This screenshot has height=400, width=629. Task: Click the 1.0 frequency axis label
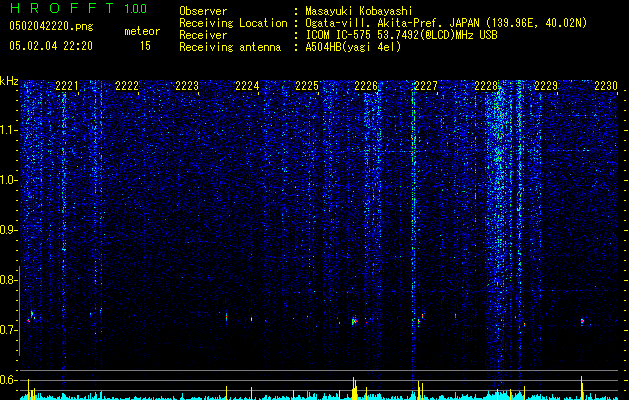tap(9, 180)
